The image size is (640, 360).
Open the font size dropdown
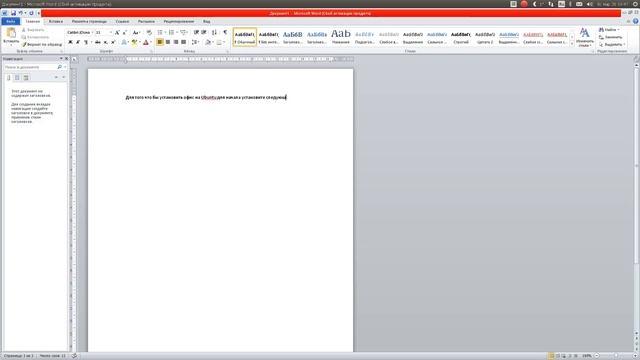110,32
